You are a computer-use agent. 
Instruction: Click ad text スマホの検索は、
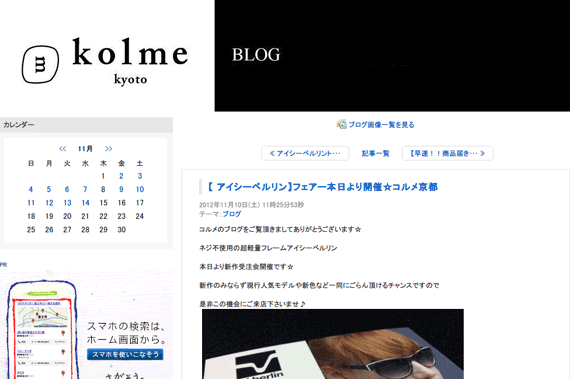(126, 326)
